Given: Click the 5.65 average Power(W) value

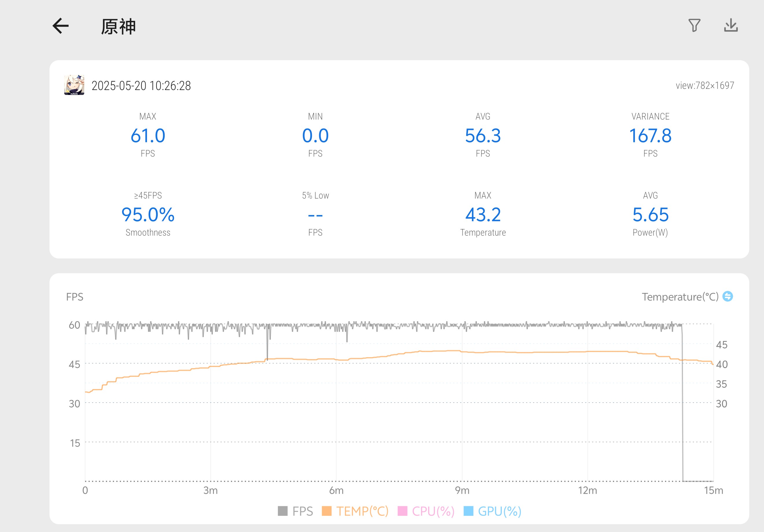Looking at the screenshot, I should pos(650,214).
